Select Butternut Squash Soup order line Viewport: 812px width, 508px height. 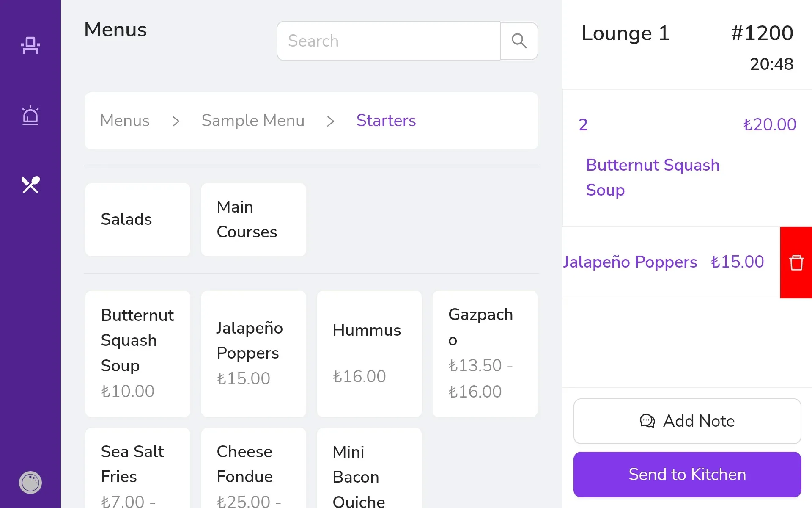coord(687,158)
